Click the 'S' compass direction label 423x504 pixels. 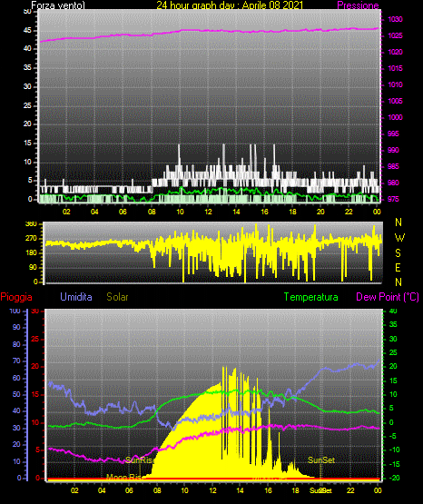pyautogui.click(x=398, y=253)
